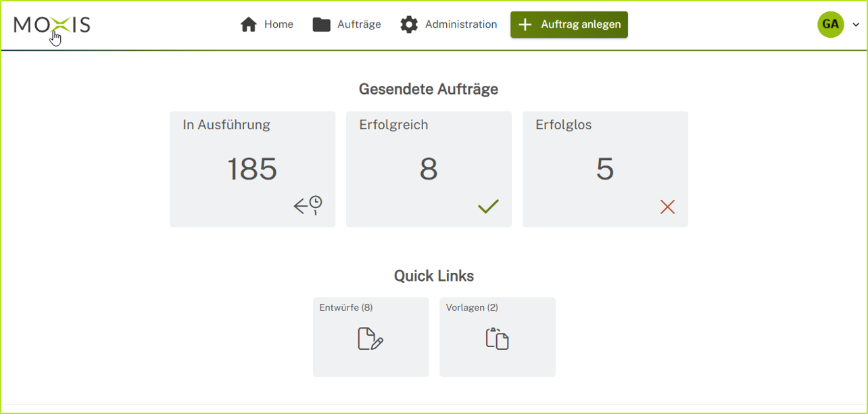Image resolution: width=868 pixels, height=414 pixels.
Task: Open Entwürfe (8) quick link
Action: click(370, 336)
